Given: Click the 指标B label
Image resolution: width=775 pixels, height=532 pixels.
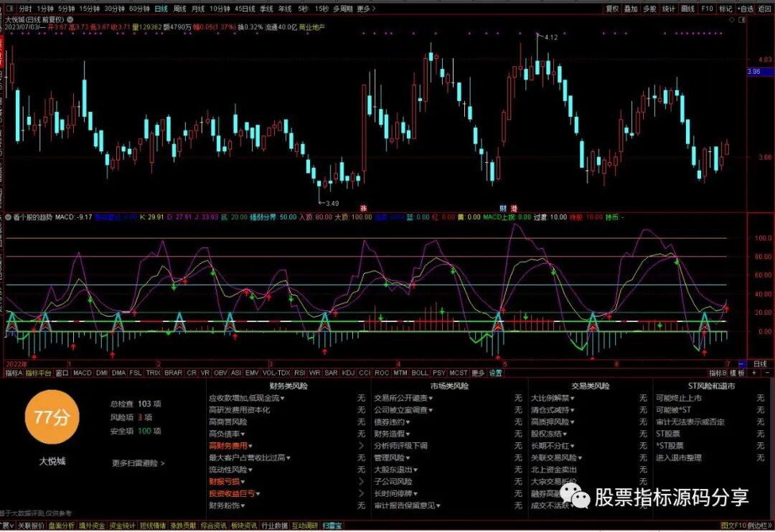Looking at the screenshot, I should (718, 373).
